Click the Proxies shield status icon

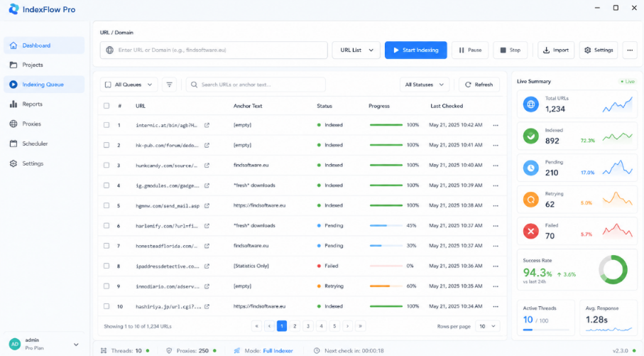(x=169, y=350)
